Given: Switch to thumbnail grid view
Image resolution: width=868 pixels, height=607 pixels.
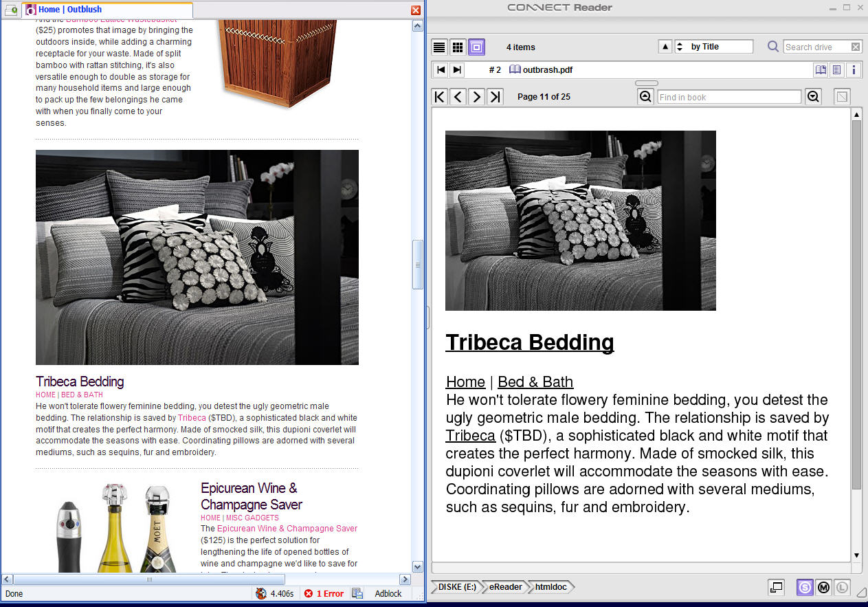Looking at the screenshot, I should click(x=458, y=47).
